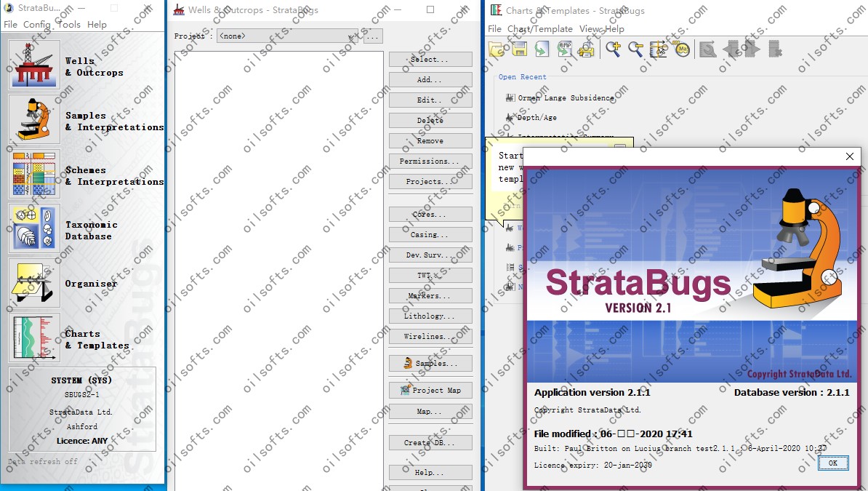Viewport: 868px width, 491px height.
Task: Click the Casing... button
Action: [430, 235]
